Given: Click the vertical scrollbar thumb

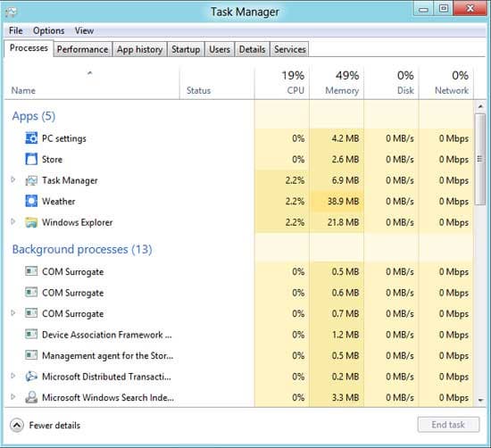Looking at the screenshot, I should (480, 160).
